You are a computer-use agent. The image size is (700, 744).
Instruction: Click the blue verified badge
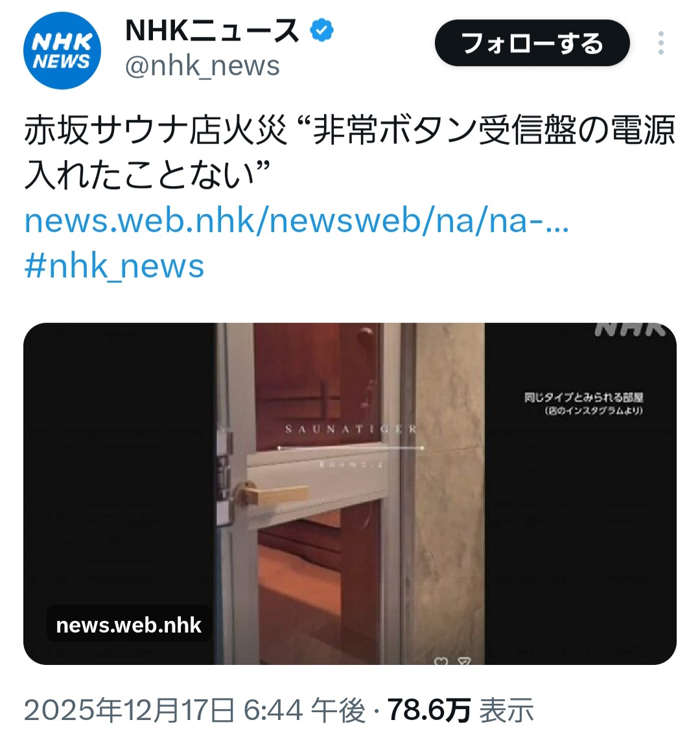coord(321,30)
